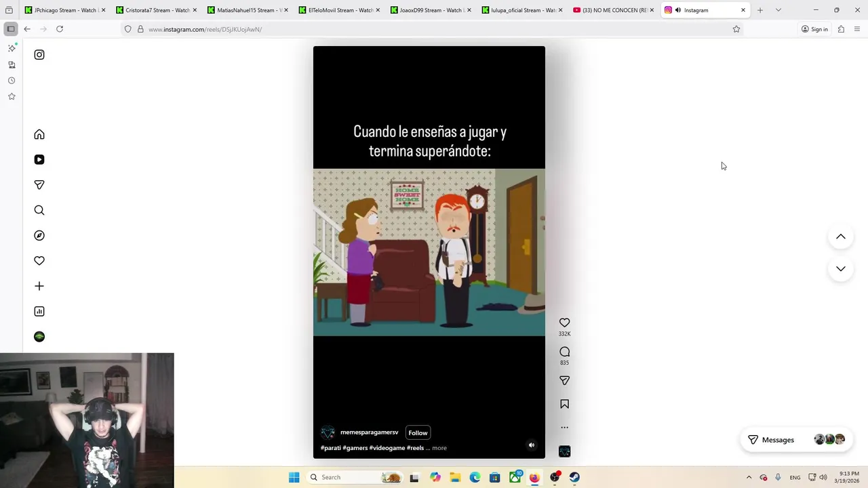The image size is (868, 488).
Task: Toggle the browser sidebar button
Action: (x=11, y=29)
